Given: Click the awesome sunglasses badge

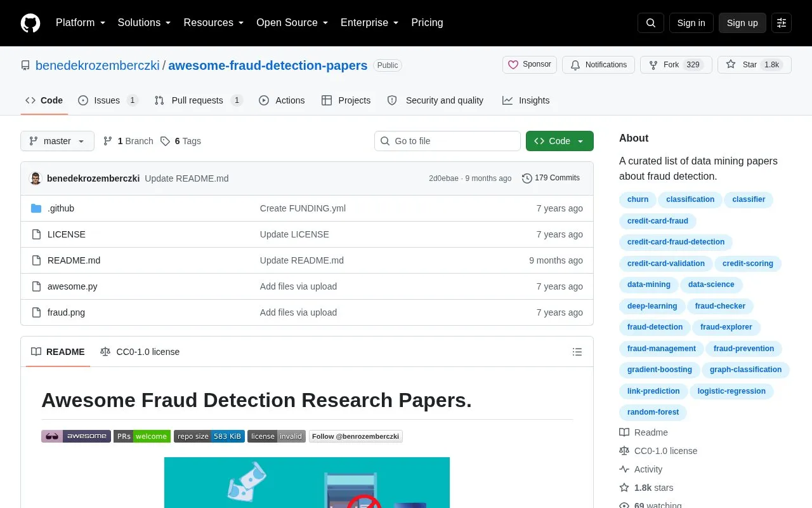Looking at the screenshot, I should [76, 436].
